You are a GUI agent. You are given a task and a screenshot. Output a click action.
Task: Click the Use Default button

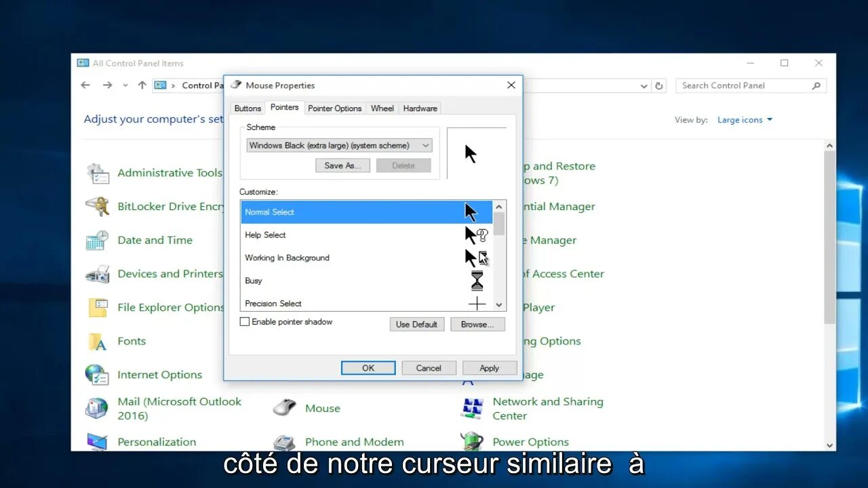tap(416, 324)
